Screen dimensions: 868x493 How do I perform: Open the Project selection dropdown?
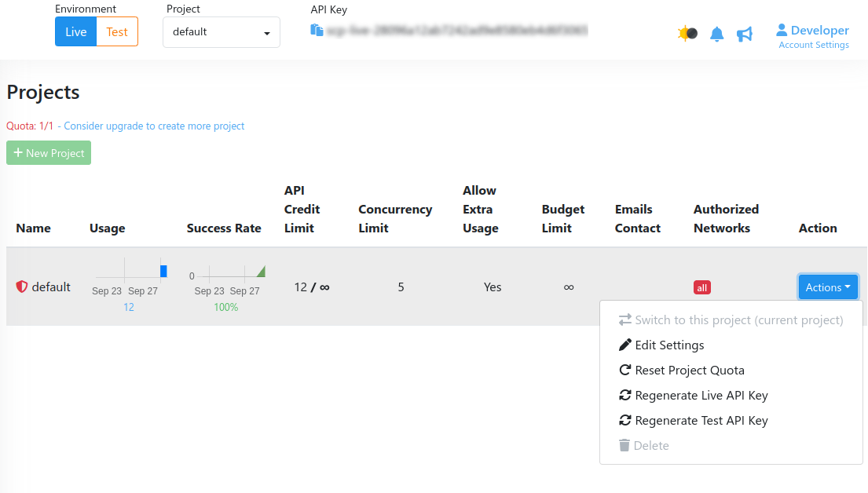click(x=221, y=32)
